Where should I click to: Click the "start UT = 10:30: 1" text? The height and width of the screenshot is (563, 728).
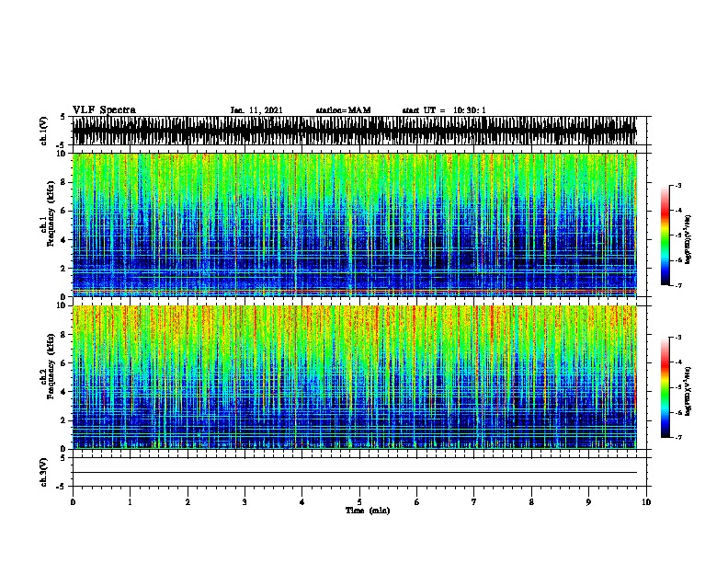(x=444, y=110)
